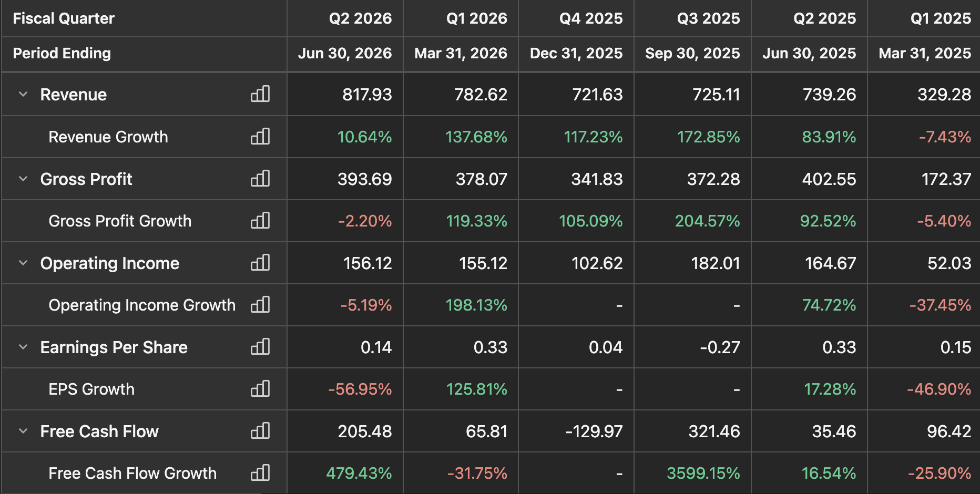This screenshot has width=980, height=494.
Task: Select the Q2 2026 column header
Action: coord(360,18)
